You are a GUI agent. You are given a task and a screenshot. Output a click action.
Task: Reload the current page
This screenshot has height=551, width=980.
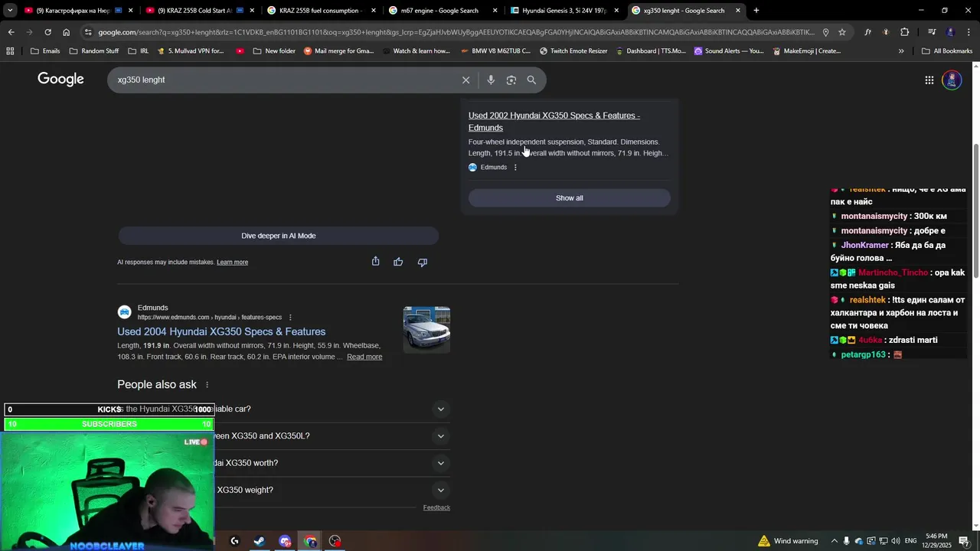[47, 32]
